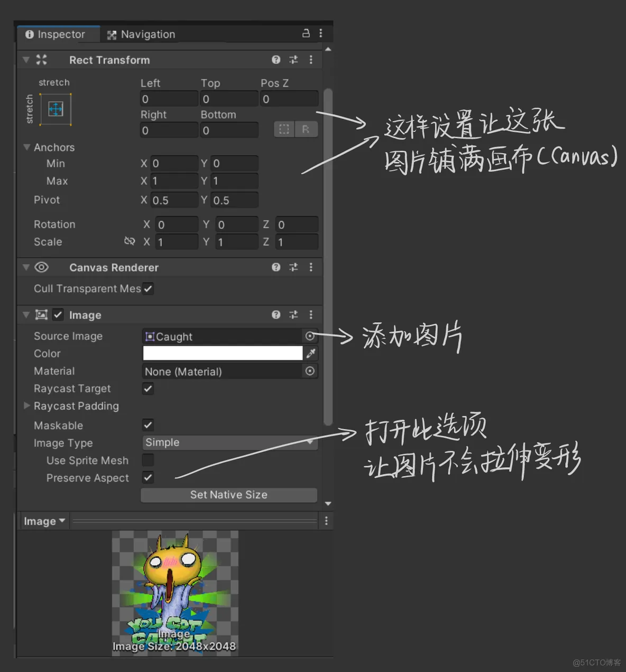
Task: Uncheck Raycast Target checkbox
Action: point(148,389)
